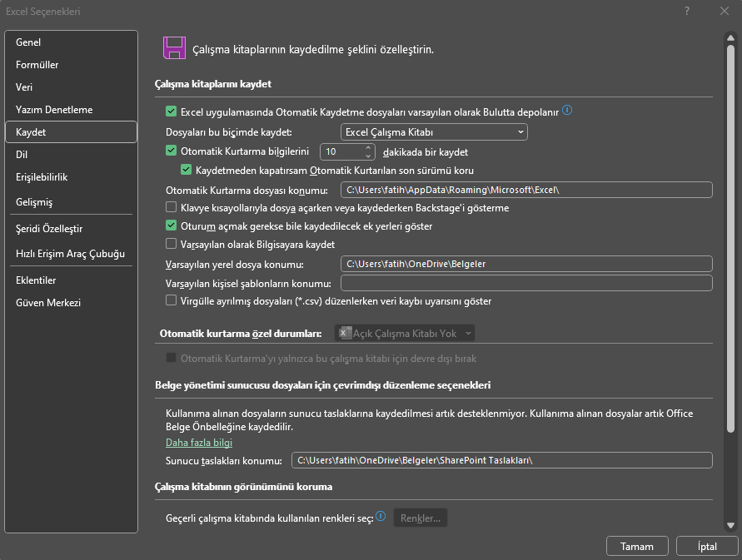Viewport: 742px width, 560px height.
Task: Click the purple floppy disk save icon
Action: [x=173, y=47]
